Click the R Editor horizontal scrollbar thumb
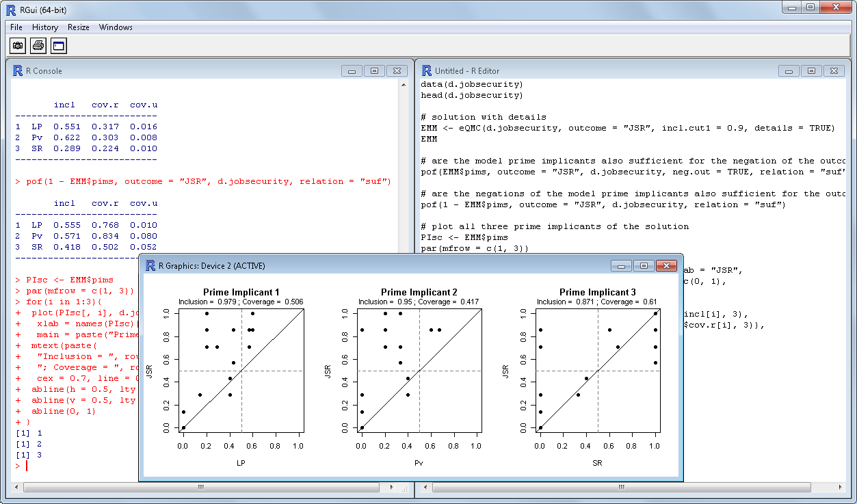The image size is (857, 504). [622, 488]
